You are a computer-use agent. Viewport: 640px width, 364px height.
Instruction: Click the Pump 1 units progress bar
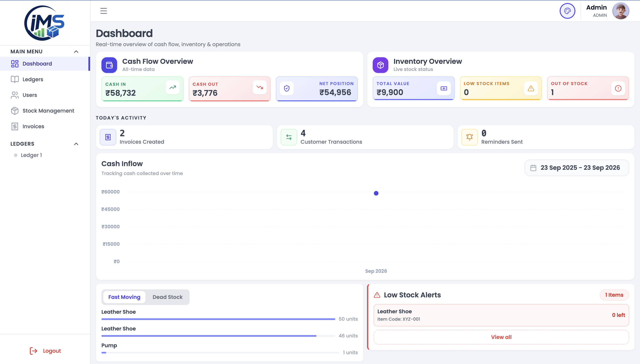click(x=220, y=352)
